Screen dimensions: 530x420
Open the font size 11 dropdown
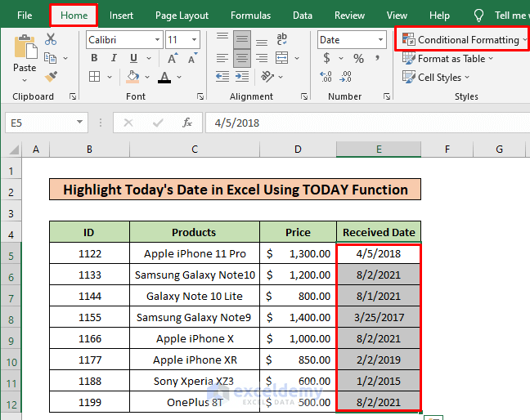(194, 40)
